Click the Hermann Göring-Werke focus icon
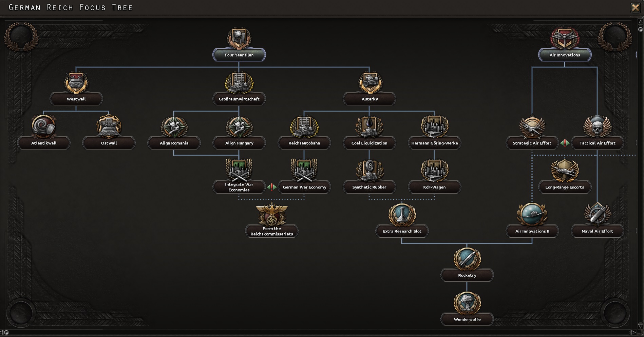 coord(434,127)
